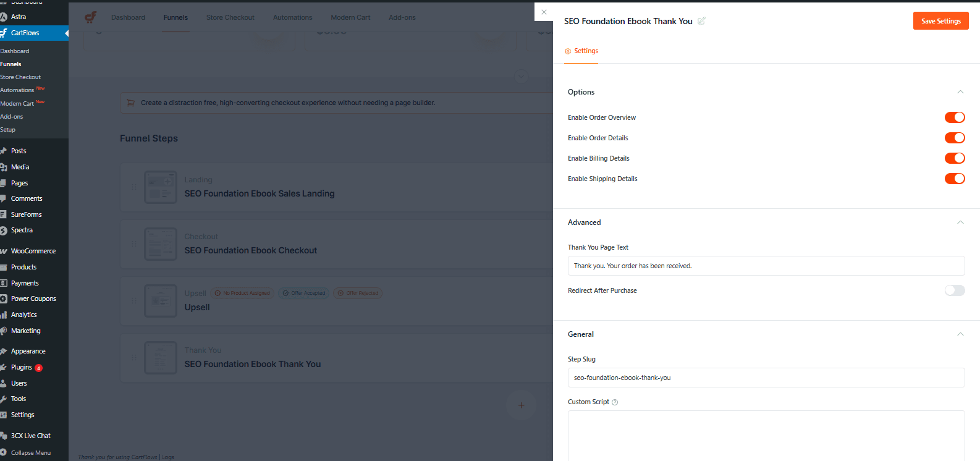Collapse the Advanced section chevron

[x=960, y=222]
